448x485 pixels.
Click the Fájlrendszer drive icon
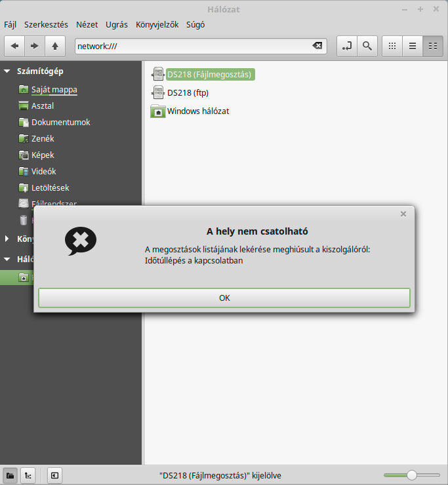pos(24,203)
